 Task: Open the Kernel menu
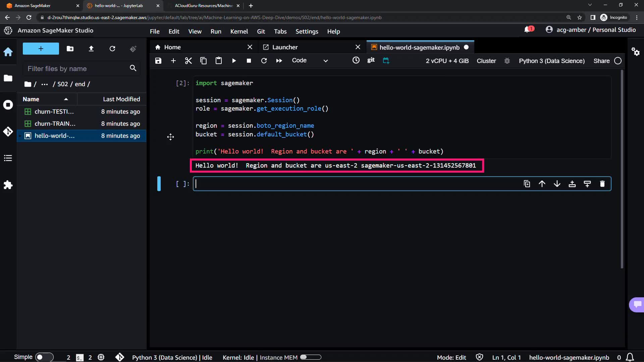[239, 32]
